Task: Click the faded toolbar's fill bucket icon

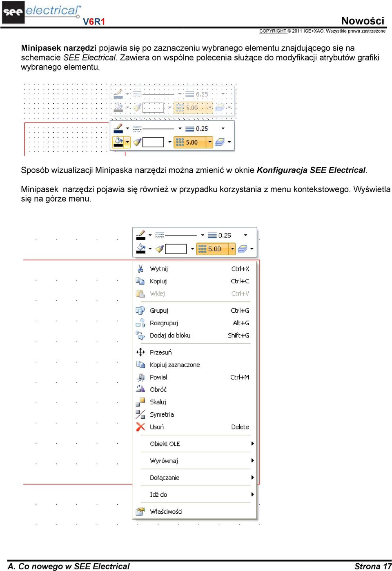Action: (118, 108)
